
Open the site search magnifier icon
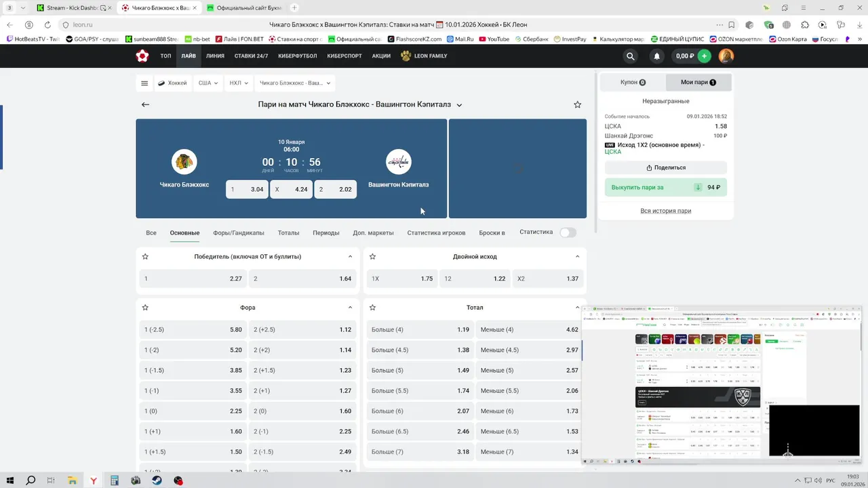click(631, 56)
